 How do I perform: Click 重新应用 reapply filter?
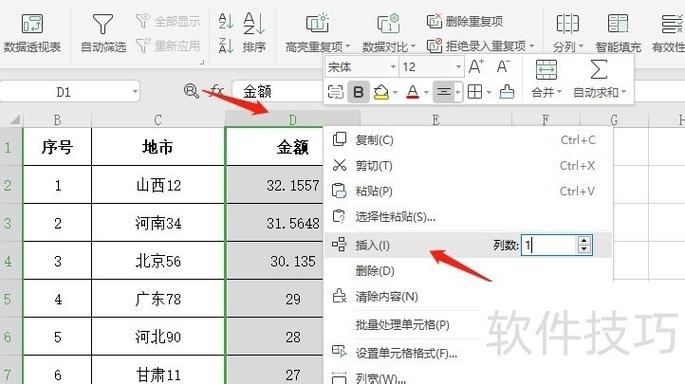click(x=168, y=45)
